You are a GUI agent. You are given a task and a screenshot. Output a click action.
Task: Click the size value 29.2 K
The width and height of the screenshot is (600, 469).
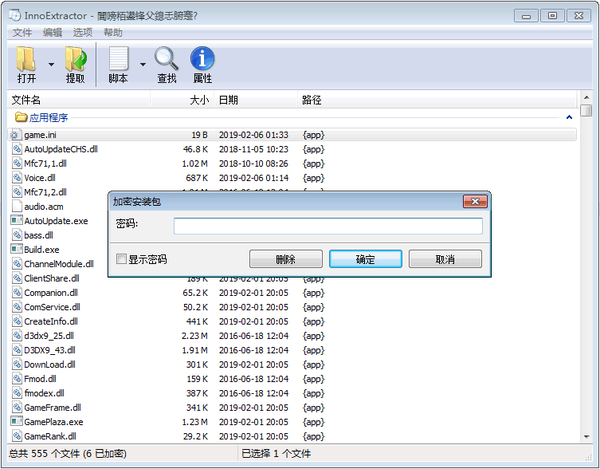196,436
